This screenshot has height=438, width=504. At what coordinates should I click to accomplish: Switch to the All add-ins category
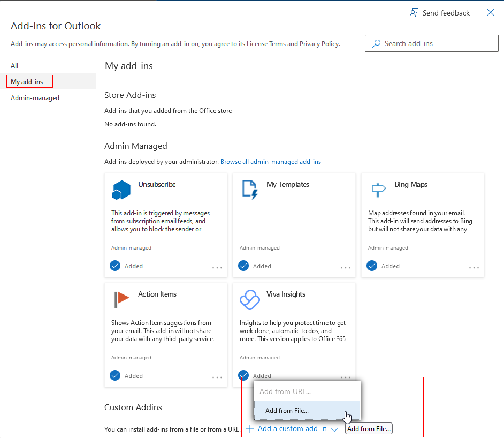(x=14, y=66)
